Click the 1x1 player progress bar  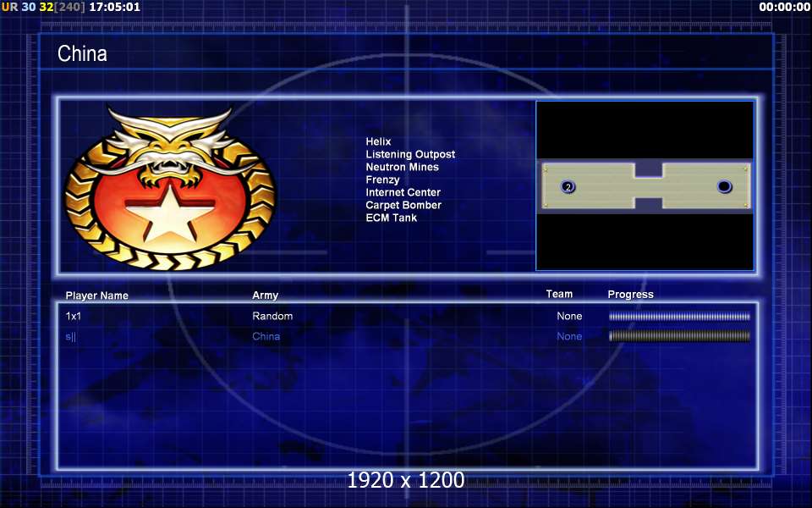pos(679,316)
